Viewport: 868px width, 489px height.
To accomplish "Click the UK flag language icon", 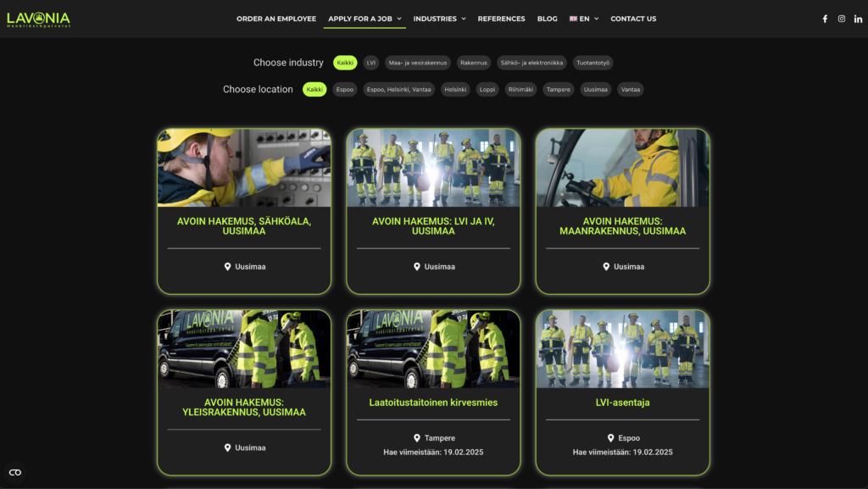I will pyautogui.click(x=574, y=19).
